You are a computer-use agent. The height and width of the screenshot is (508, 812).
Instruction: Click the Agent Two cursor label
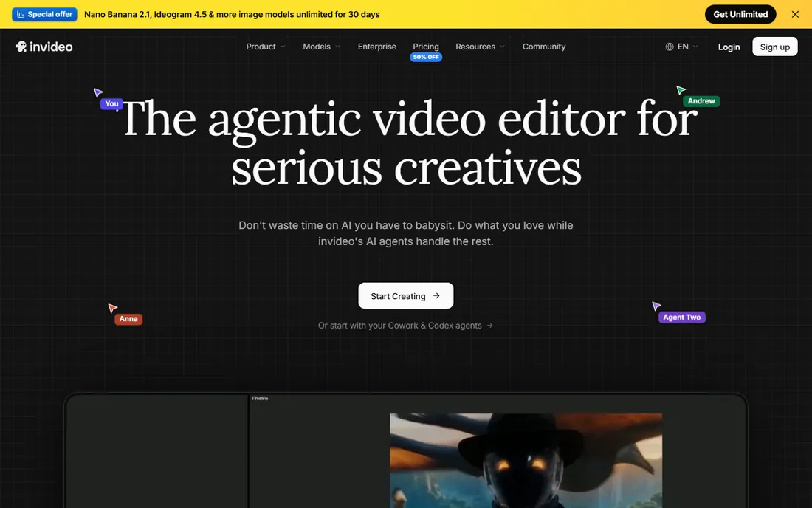tap(681, 317)
